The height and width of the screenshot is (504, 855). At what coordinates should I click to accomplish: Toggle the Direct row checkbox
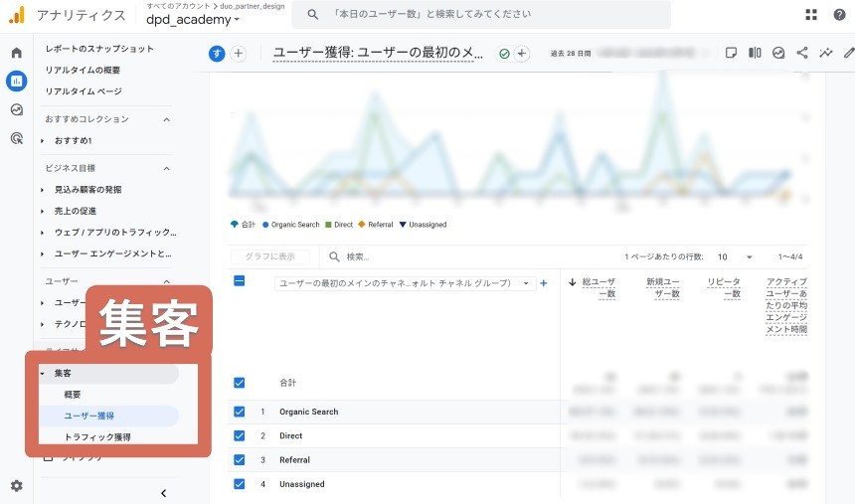pos(239,435)
